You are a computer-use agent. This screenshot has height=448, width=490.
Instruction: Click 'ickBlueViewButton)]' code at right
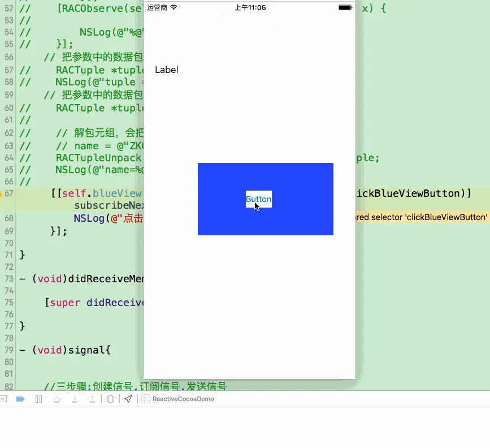pyautogui.click(x=414, y=193)
